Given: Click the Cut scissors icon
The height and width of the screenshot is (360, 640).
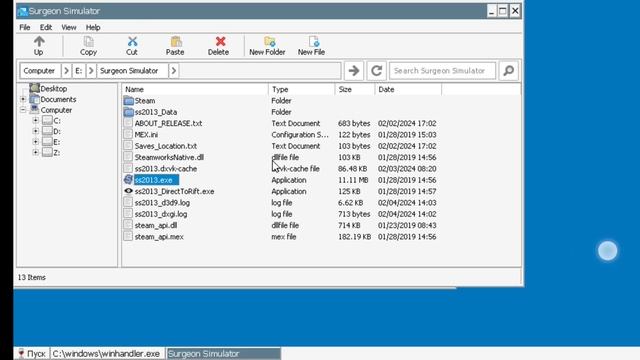Looking at the screenshot, I should (x=132, y=42).
